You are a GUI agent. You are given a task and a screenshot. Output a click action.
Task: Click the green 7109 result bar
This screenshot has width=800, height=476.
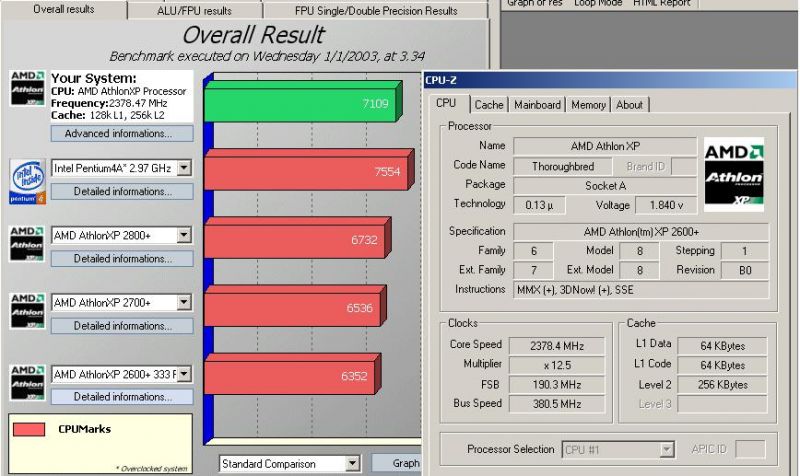[302, 102]
